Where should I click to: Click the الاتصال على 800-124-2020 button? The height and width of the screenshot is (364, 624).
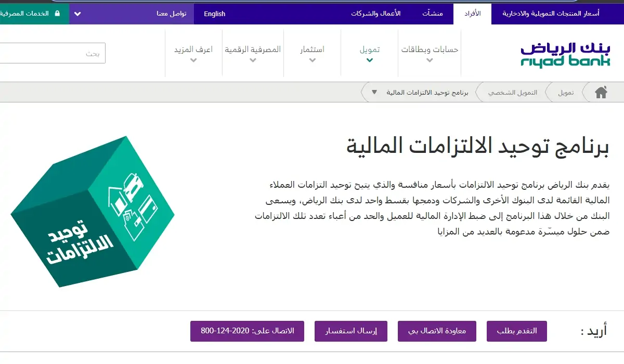pyautogui.click(x=247, y=331)
